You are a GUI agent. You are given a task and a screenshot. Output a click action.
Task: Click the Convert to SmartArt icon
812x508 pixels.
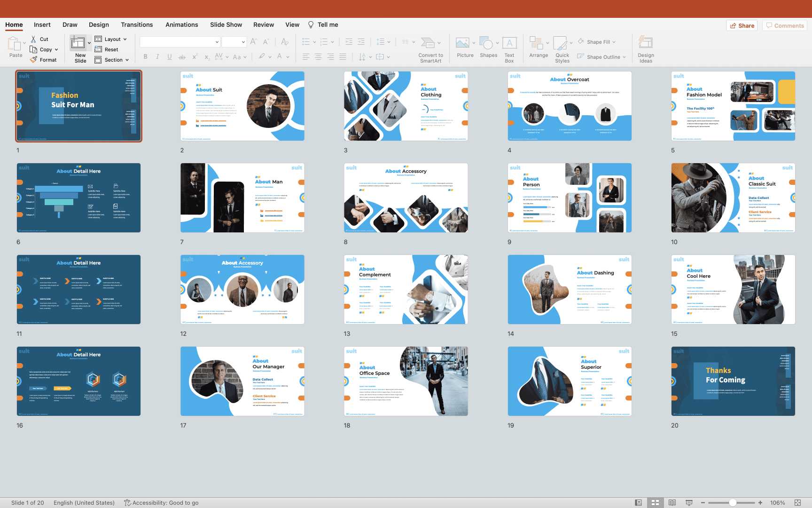pyautogui.click(x=428, y=44)
